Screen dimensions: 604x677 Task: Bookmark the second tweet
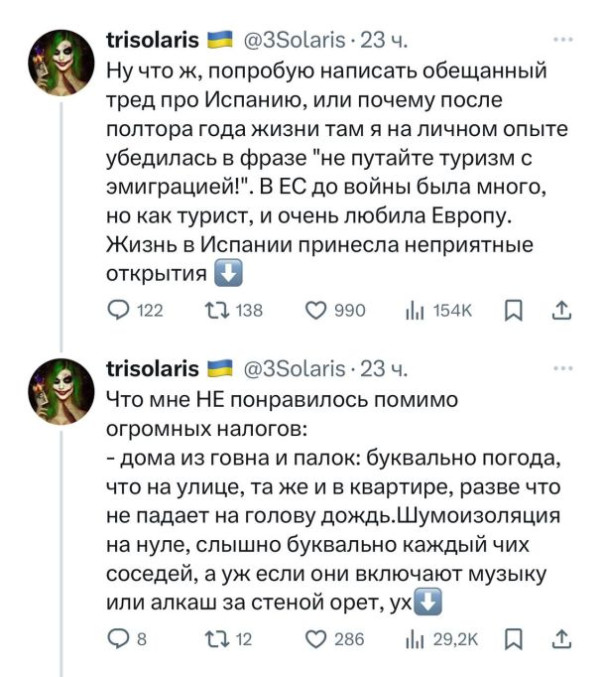pyautogui.click(x=514, y=639)
